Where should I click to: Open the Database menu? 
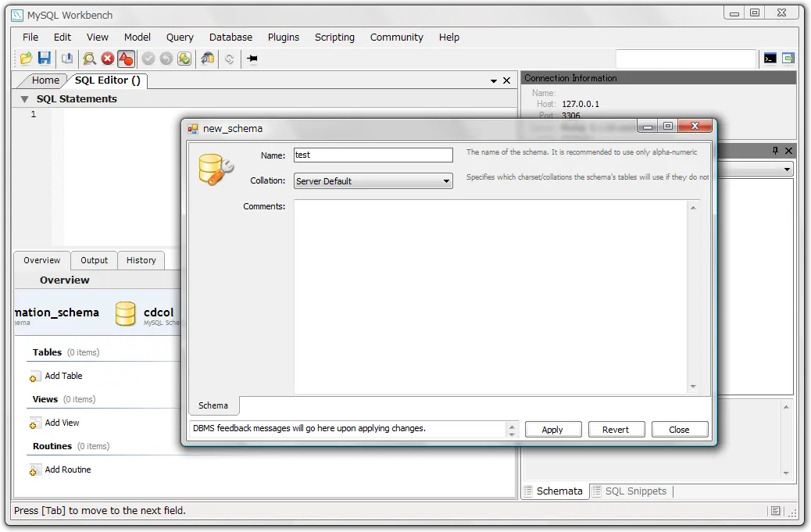(230, 37)
